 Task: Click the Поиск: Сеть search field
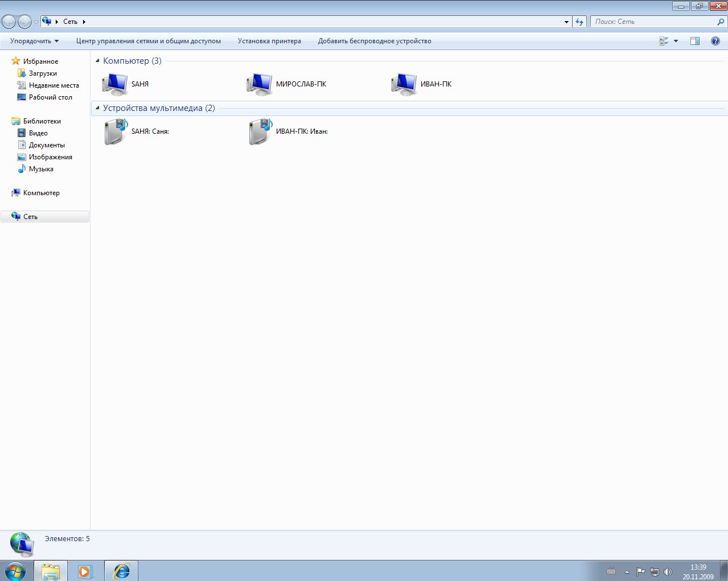[x=653, y=22]
